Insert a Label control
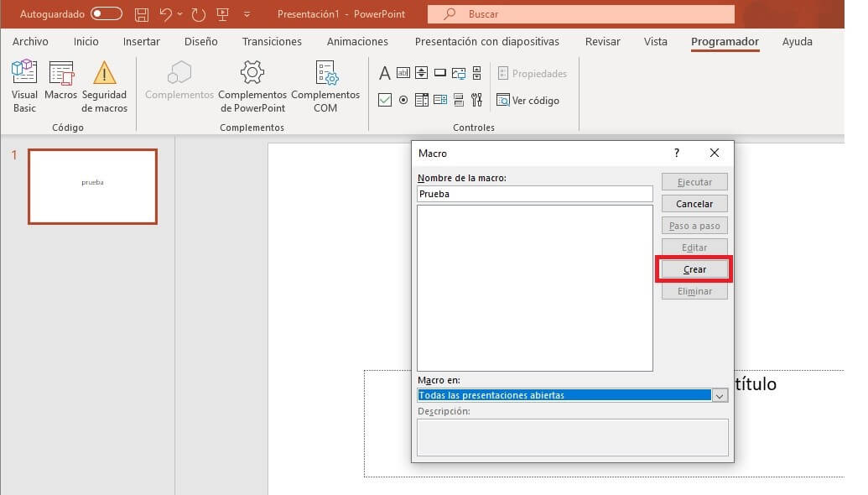868x495 pixels. (385, 73)
